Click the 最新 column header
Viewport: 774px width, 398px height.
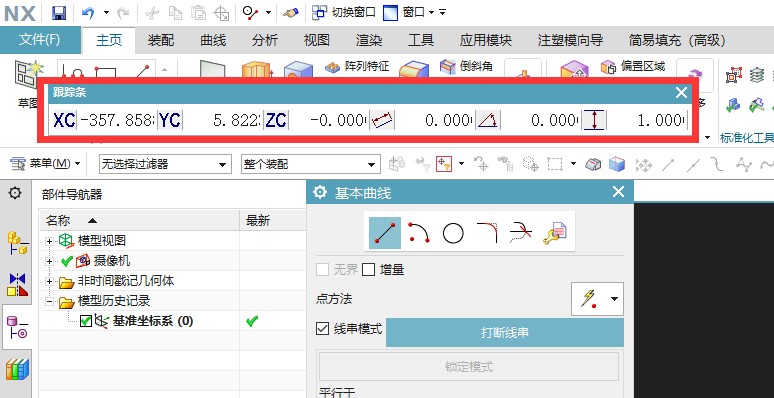point(273,220)
